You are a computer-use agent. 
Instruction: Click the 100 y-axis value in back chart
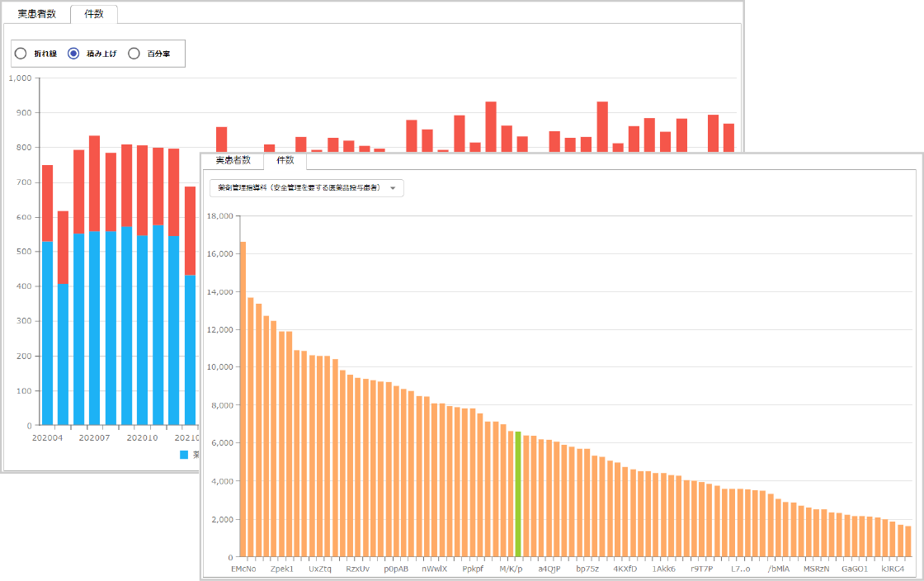(x=24, y=390)
